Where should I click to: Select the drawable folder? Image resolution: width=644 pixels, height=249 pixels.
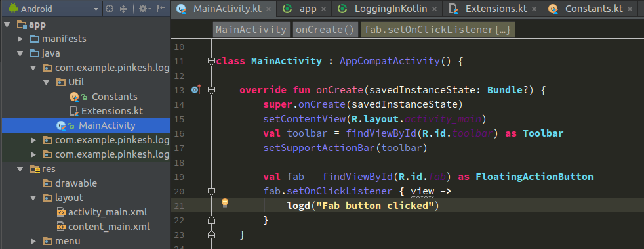[76, 183]
